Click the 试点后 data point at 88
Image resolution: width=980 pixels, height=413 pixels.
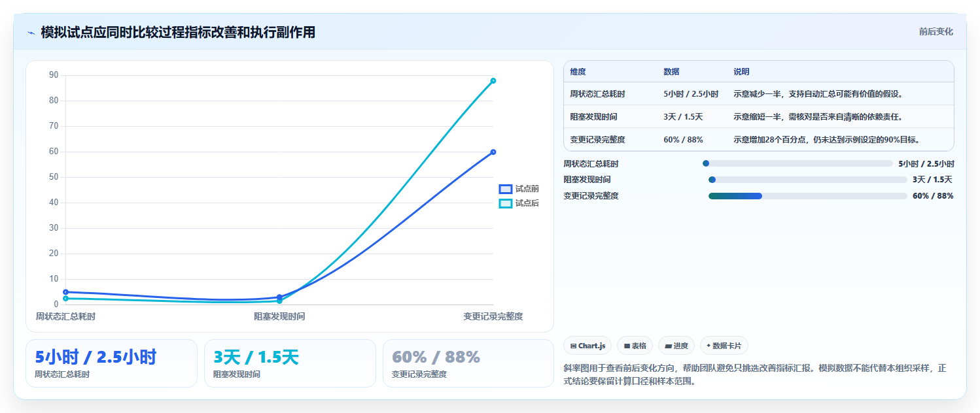[493, 80]
